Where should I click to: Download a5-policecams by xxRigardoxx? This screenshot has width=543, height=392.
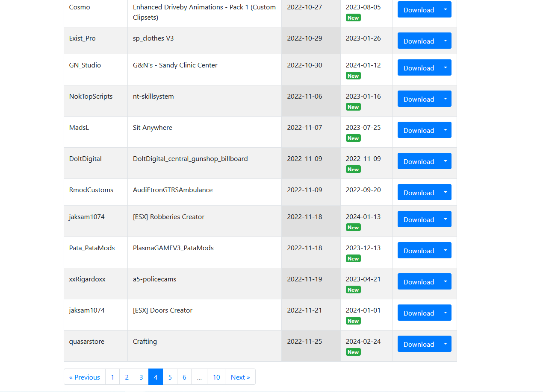pos(418,281)
